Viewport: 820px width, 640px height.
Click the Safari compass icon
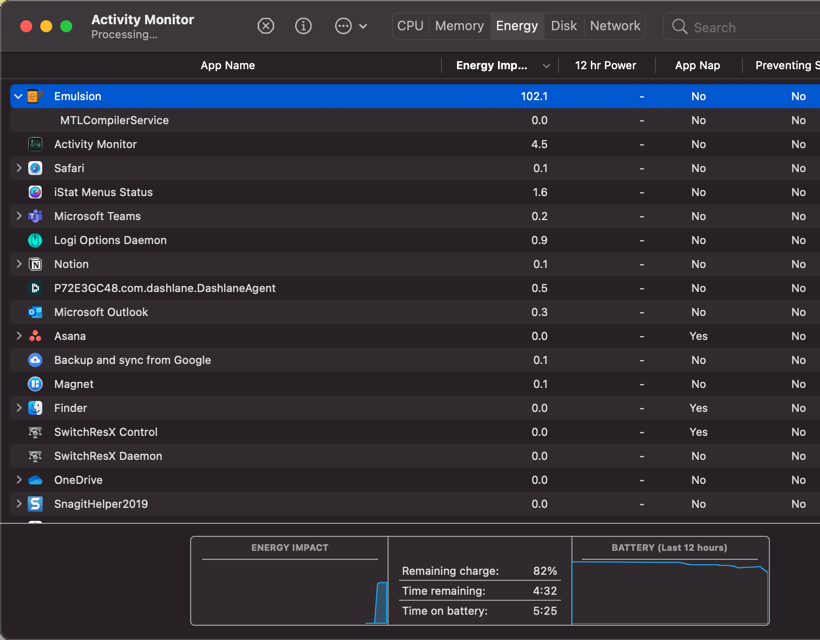pos(35,168)
